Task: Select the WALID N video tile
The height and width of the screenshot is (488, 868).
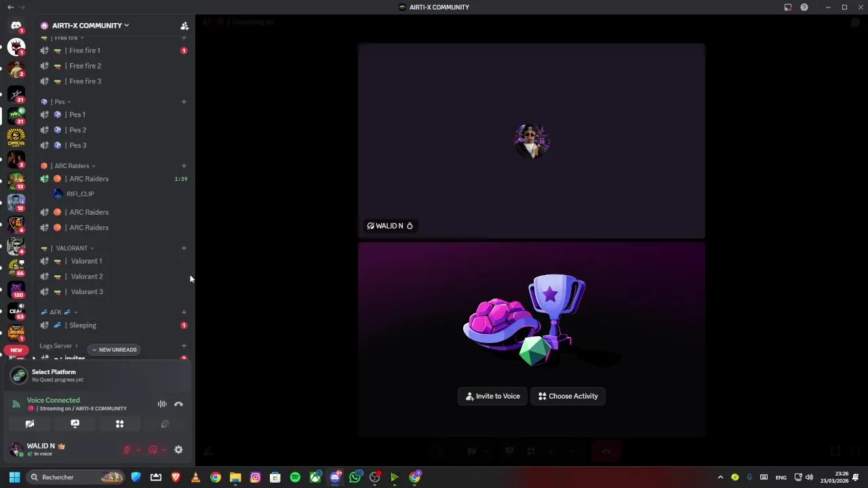Action: tap(532, 141)
